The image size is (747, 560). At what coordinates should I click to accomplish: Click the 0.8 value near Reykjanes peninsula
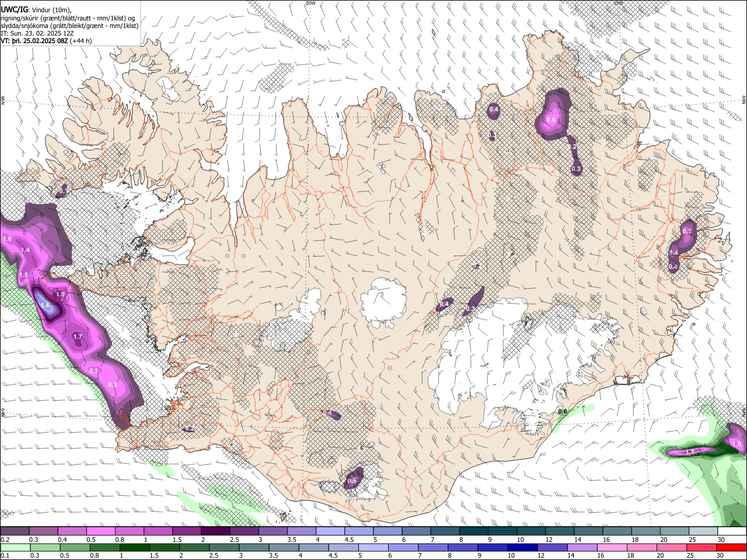(x=113, y=384)
